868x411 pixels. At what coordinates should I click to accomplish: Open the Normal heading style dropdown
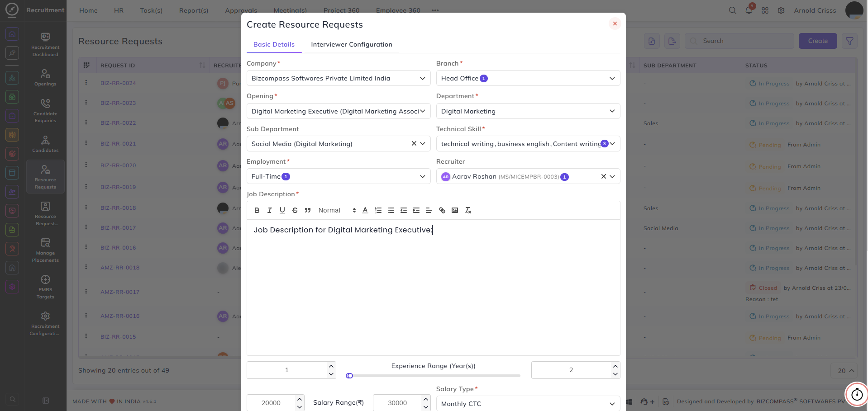(x=337, y=210)
